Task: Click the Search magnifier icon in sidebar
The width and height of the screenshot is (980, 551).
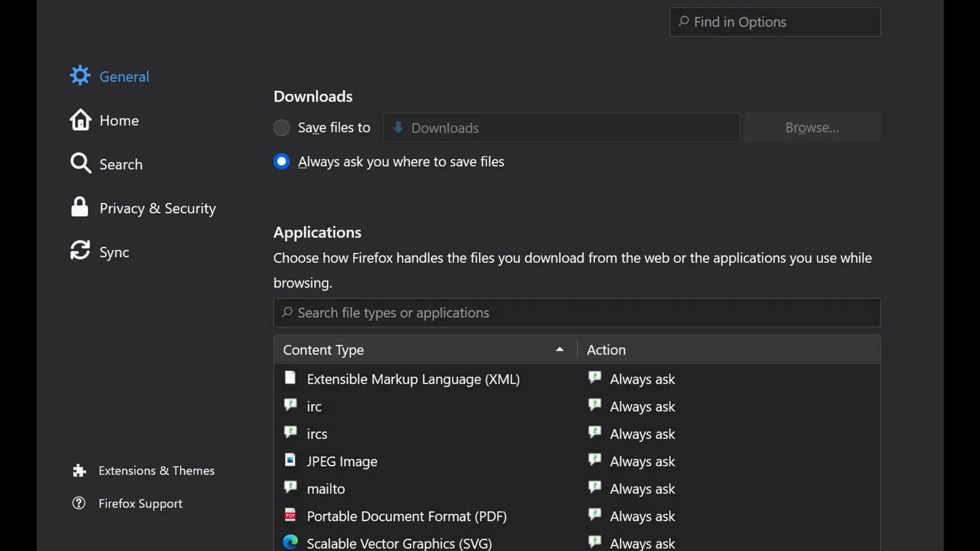Action: coord(81,163)
